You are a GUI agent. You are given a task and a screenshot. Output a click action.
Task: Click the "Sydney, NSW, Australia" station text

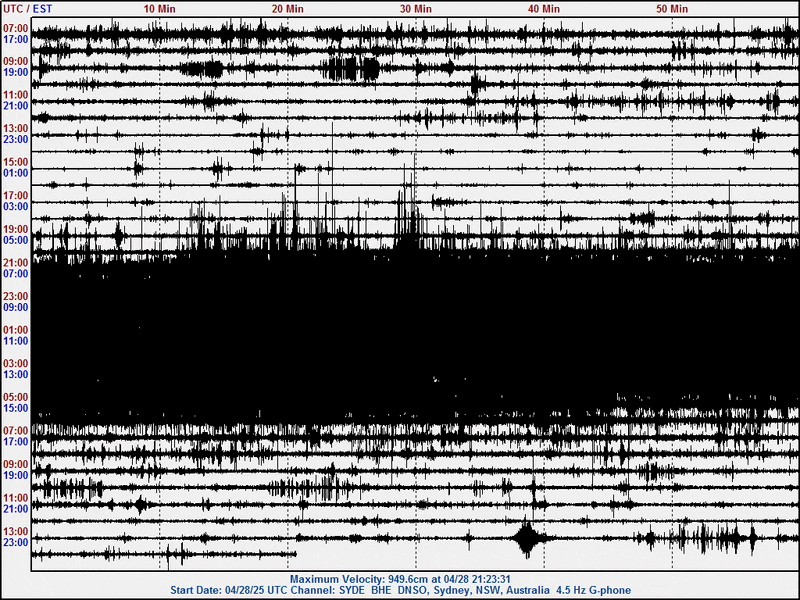pyautogui.click(x=491, y=590)
